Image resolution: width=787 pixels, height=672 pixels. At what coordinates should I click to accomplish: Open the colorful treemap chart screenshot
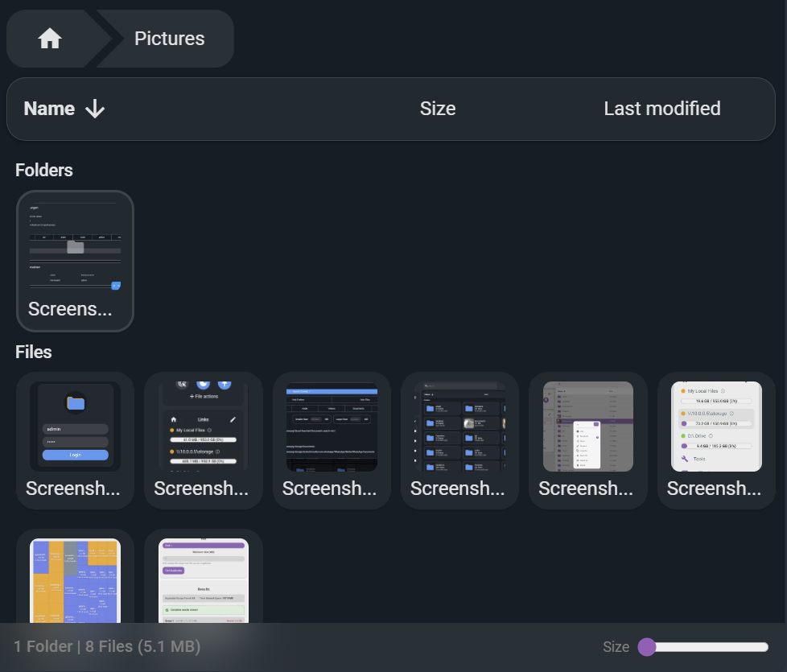(x=75, y=581)
